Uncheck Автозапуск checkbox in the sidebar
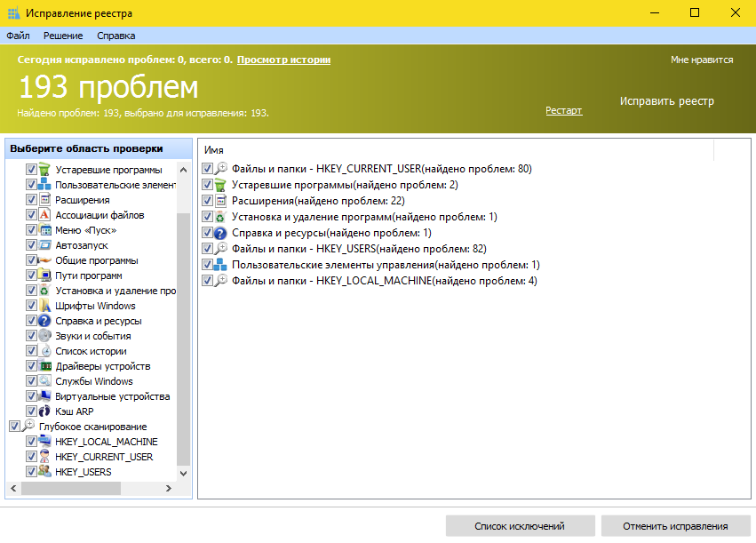 click(x=31, y=245)
